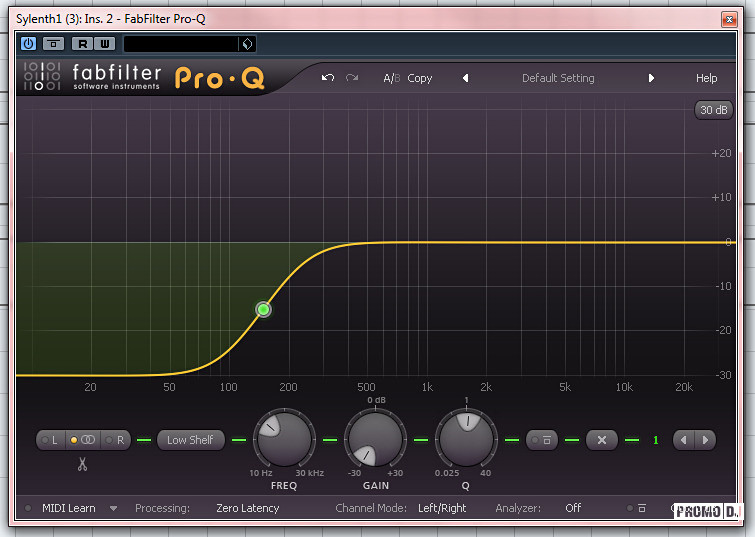Copy settings with the Copy button
This screenshot has width=755, height=537.
click(420, 78)
